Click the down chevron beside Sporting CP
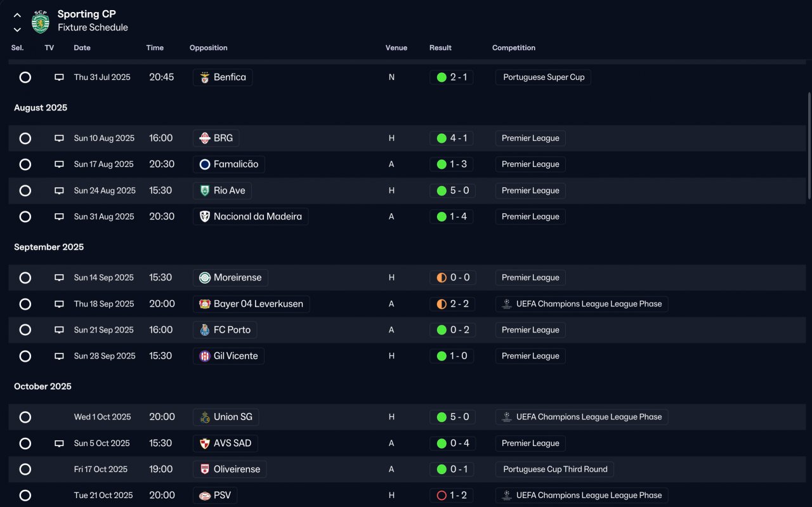This screenshot has height=507, width=812. click(x=17, y=29)
